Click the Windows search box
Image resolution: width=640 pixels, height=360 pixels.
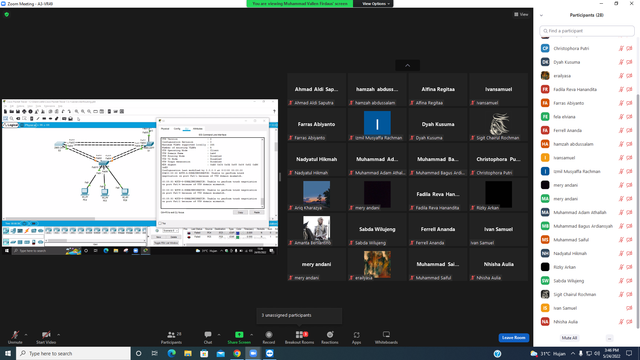coord(73,353)
